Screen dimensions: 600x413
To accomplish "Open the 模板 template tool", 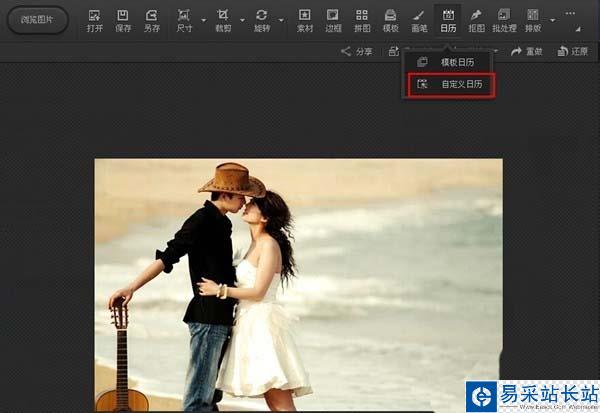I will click(390, 21).
